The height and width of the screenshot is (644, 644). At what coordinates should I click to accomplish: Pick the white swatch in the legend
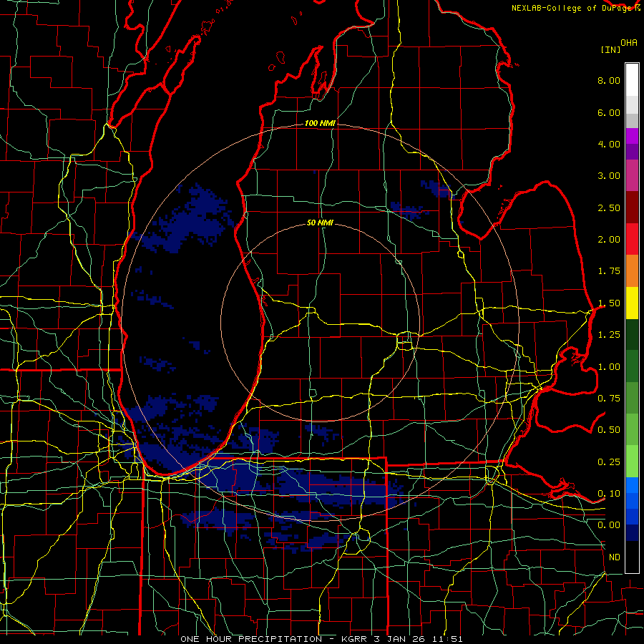tap(632, 80)
